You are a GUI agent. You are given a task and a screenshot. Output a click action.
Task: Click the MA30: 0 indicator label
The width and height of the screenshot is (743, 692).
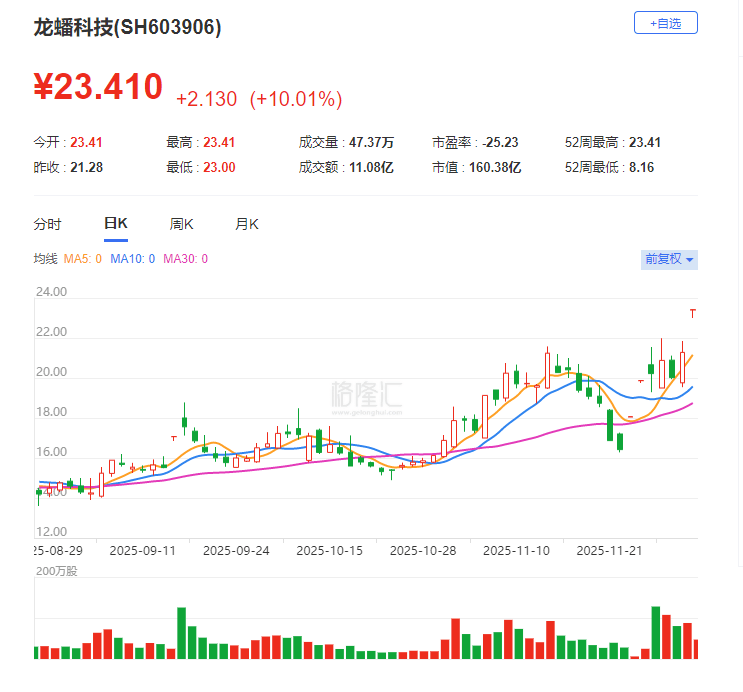pos(185,259)
